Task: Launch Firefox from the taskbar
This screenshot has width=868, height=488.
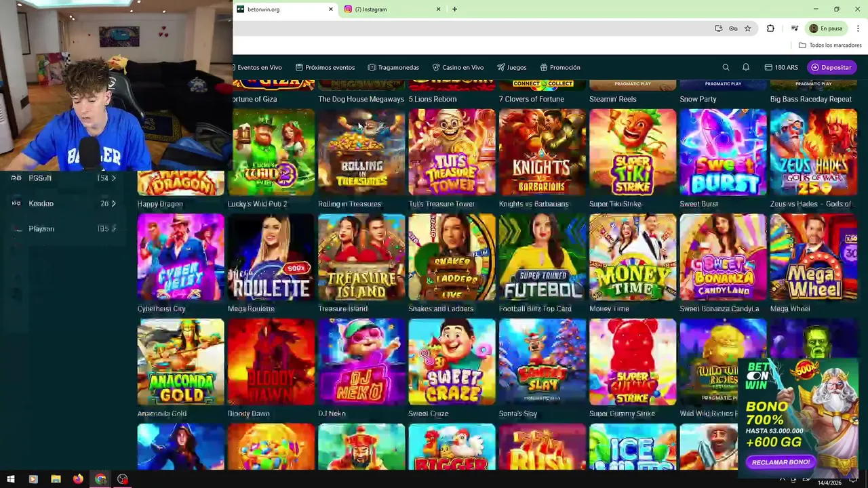Action: [78, 479]
